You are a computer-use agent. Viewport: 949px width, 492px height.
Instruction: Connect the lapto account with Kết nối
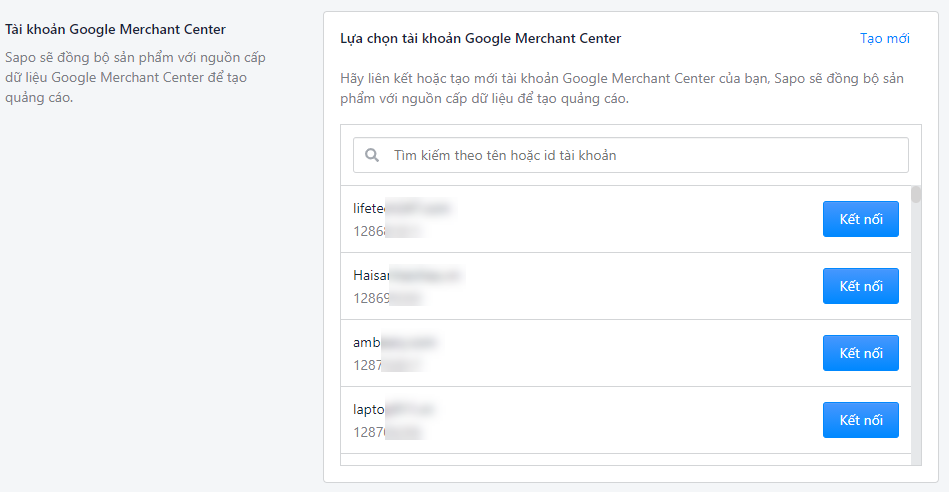tap(861, 420)
